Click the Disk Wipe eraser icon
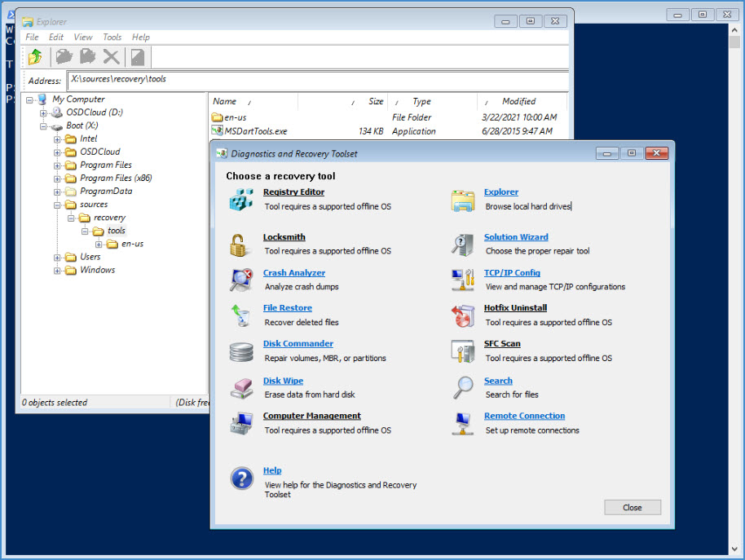The image size is (745, 560). tap(241, 388)
